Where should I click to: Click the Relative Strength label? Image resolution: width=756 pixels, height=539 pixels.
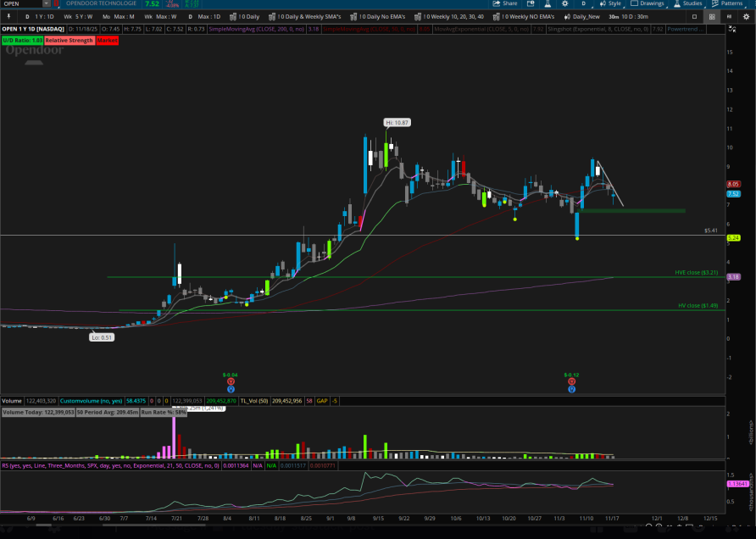coord(69,41)
